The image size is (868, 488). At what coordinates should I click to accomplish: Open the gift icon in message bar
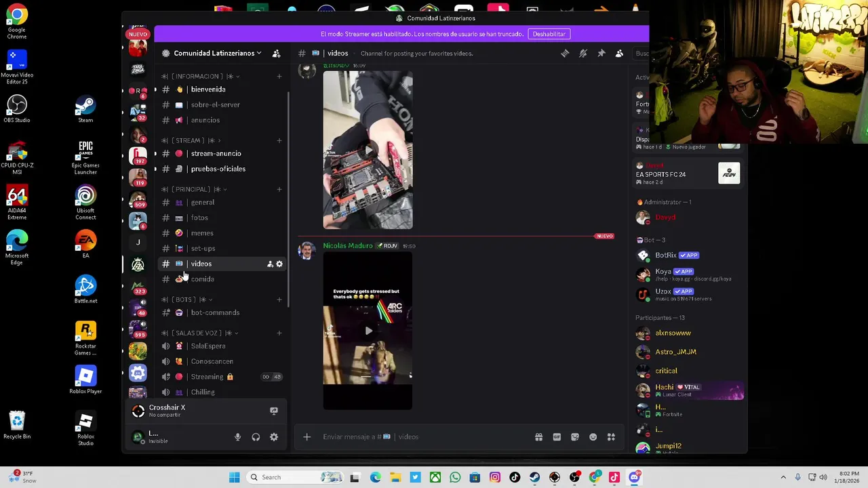(538, 437)
